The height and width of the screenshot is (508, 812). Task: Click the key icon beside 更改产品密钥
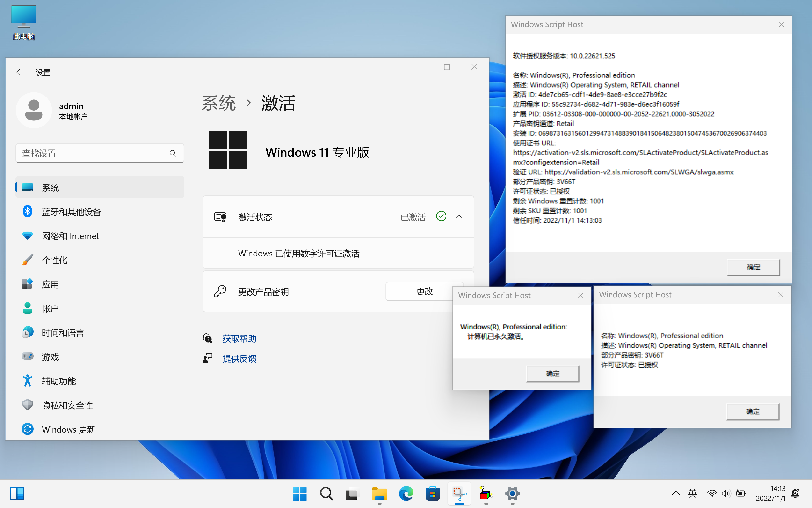pyautogui.click(x=220, y=291)
